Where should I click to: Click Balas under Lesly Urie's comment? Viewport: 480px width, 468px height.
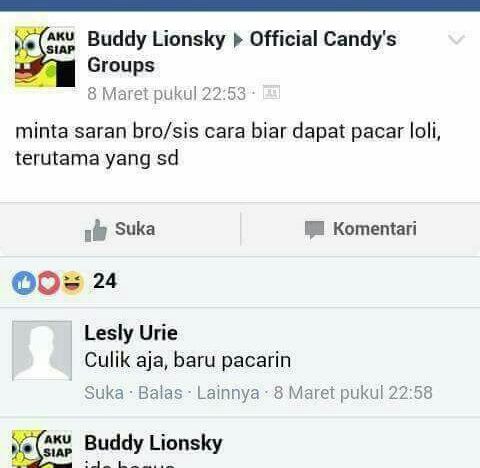click(x=160, y=393)
